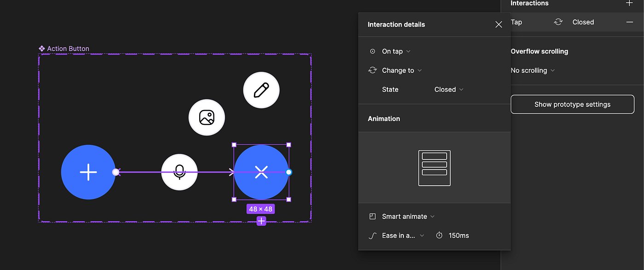
Task: Click the microphone circle in the action button
Action: [179, 172]
